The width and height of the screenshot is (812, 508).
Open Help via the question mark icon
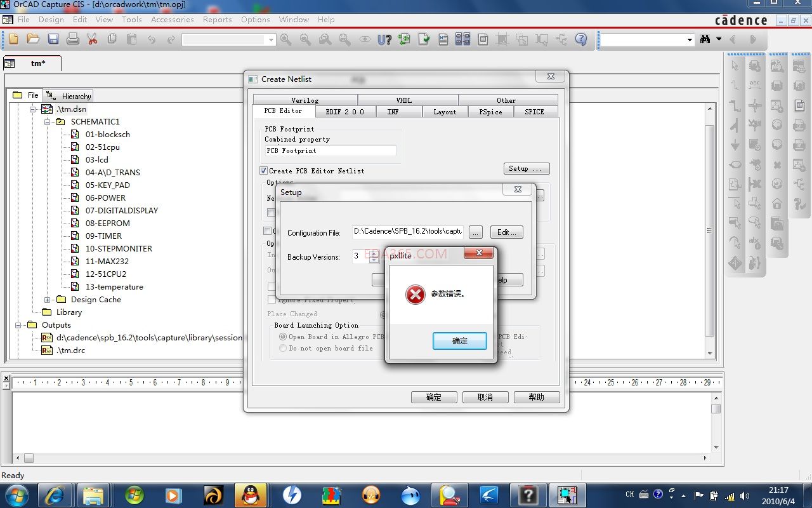[581, 39]
